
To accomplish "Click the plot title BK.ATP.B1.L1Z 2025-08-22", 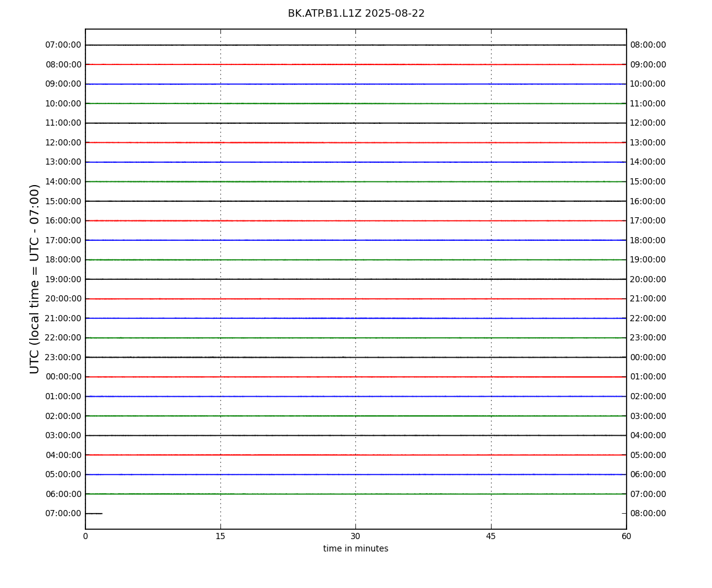I will pos(356,14).
